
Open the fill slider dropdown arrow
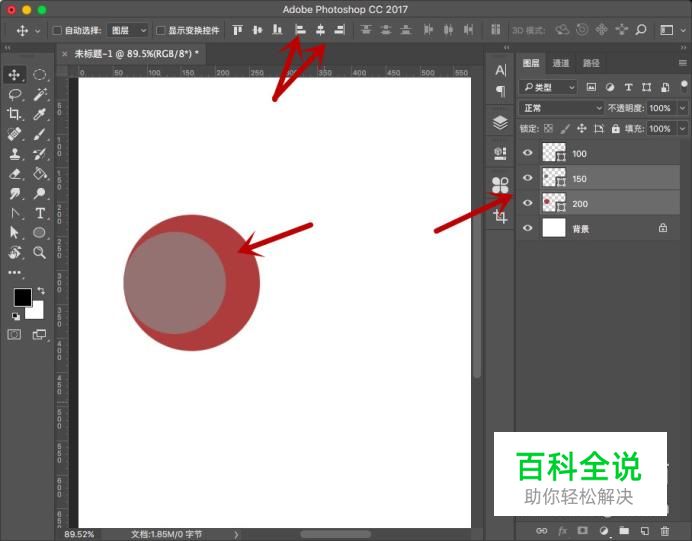click(x=682, y=129)
